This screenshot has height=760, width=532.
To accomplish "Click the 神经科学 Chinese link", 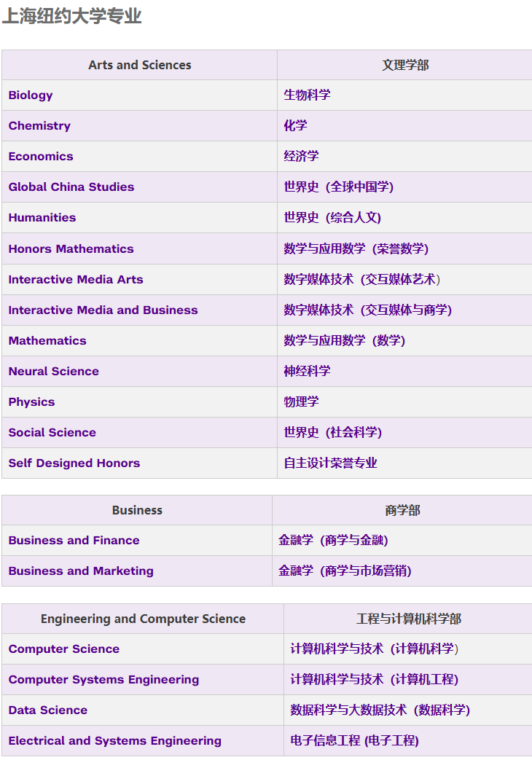I will click(x=307, y=371).
